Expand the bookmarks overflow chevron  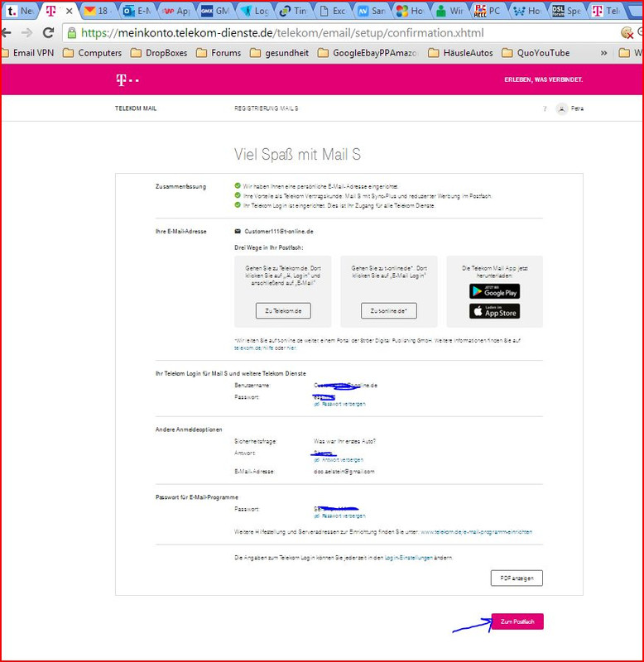(x=604, y=53)
